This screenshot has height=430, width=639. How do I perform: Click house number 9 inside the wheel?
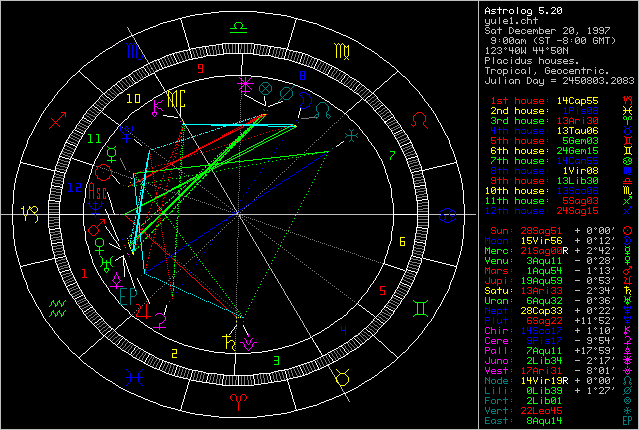click(200, 68)
